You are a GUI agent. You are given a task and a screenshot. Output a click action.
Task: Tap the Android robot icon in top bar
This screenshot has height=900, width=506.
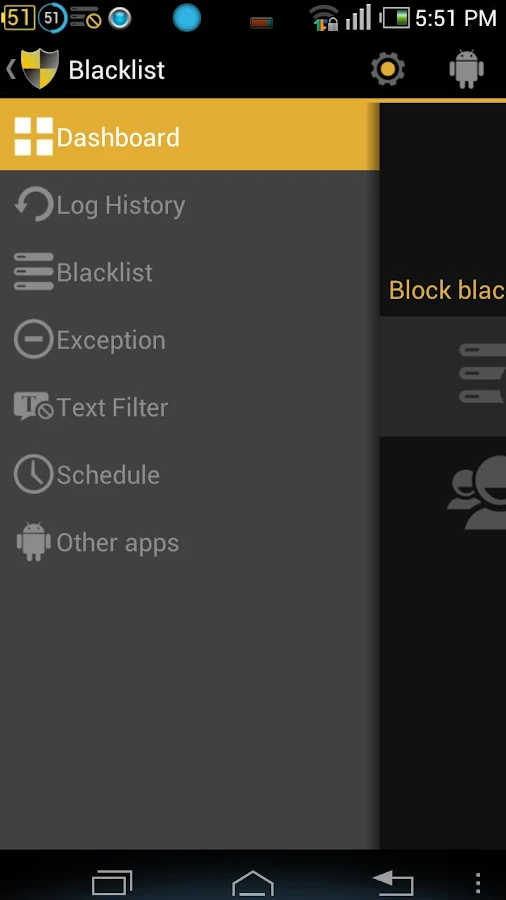[x=466, y=69]
